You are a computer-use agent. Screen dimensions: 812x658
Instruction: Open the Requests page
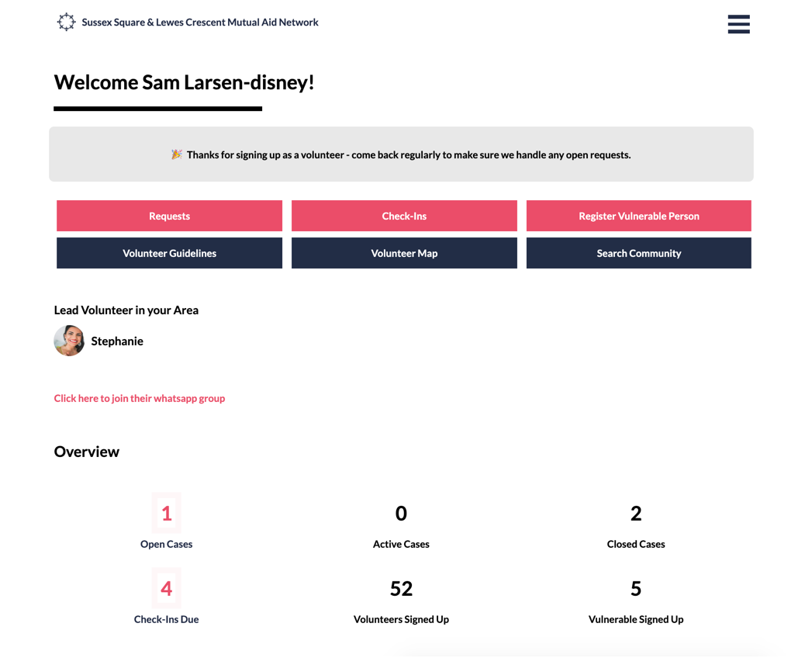coord(169,216)
